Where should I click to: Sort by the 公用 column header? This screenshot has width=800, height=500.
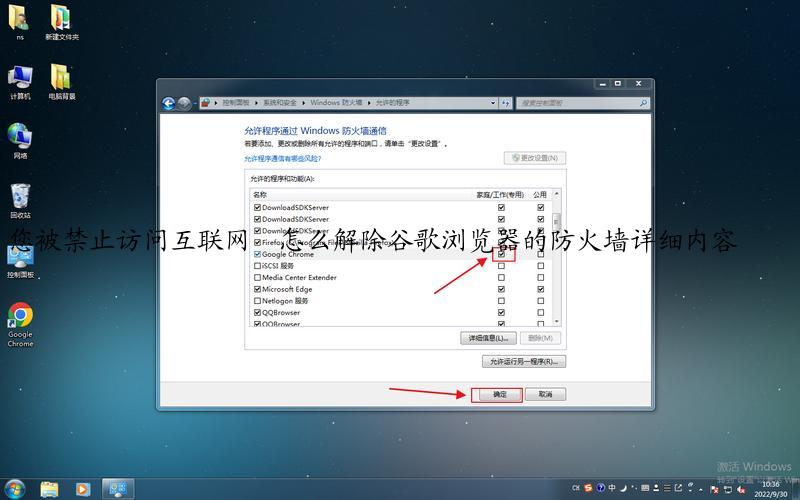point(540,195)
